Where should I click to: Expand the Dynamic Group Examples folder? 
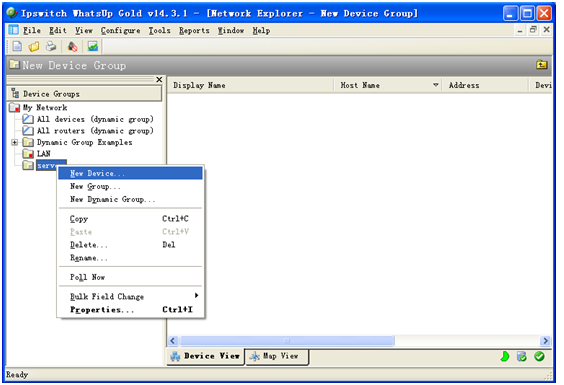tap(14, 142)
